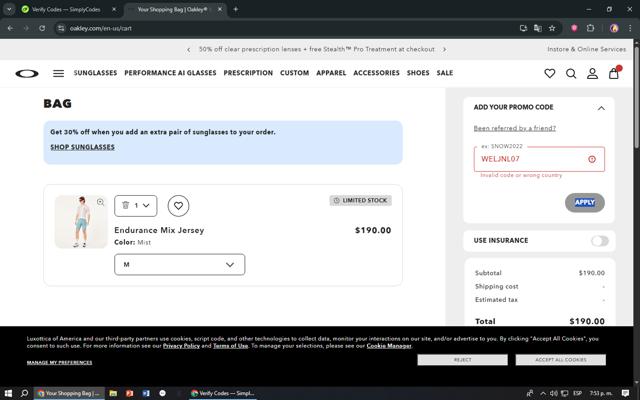Viewport: 640px width, 400px height.
Task: Click Shop Sunglasses link
Action: pos(82,147)
